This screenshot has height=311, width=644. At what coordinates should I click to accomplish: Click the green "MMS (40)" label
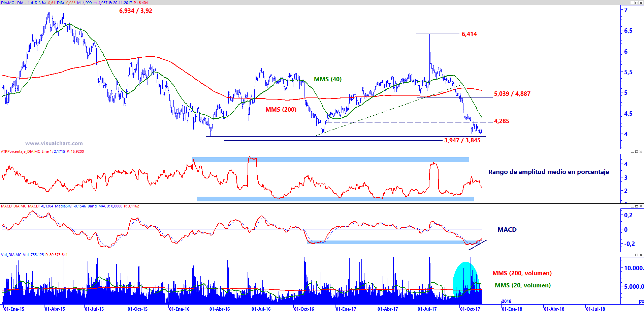point(328,79)
